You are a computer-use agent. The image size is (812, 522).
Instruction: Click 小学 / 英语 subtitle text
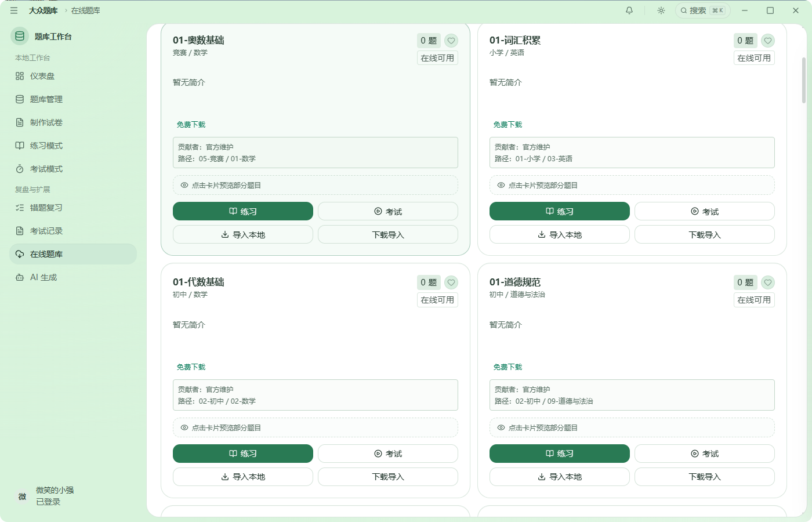pos(507,53)
